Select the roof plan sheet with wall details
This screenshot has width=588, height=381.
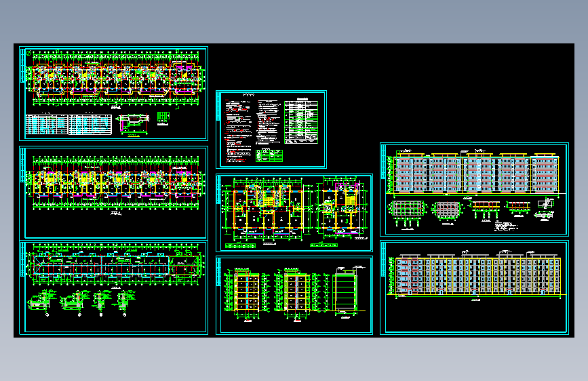click(114, 287)
